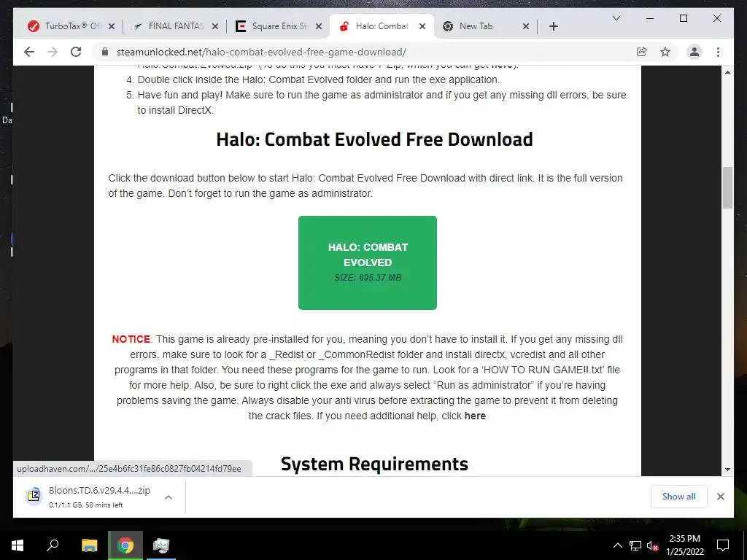Reload the current page
The height and width of the screenshot is (560, 747).
pos(76,52)
